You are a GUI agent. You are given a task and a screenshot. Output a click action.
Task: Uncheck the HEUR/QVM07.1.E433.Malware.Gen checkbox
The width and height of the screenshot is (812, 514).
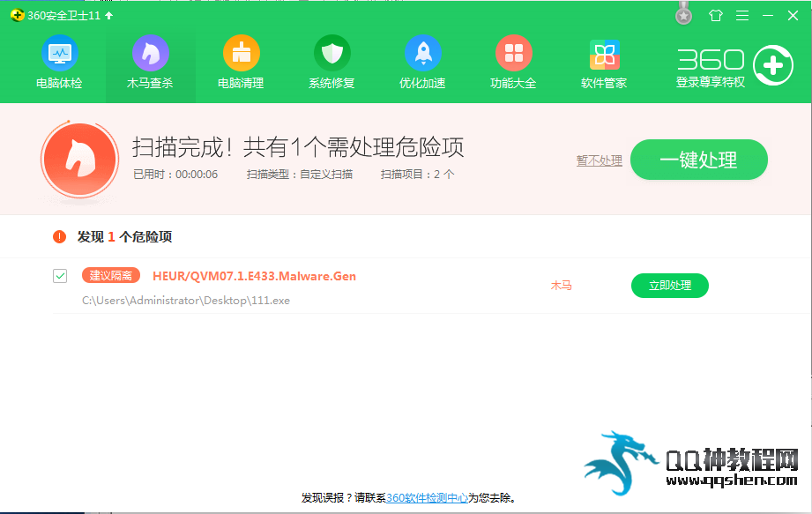pos(60,276)
